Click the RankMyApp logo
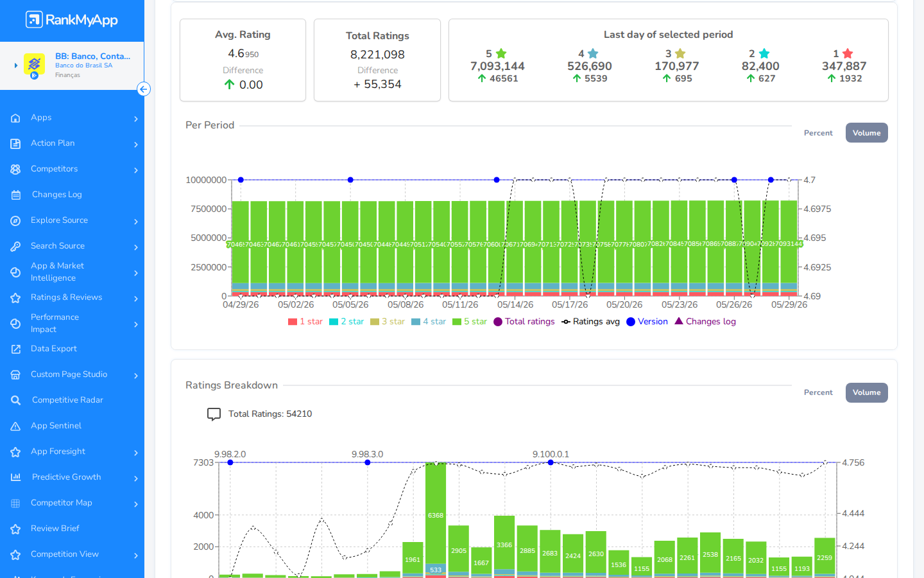 72,20
